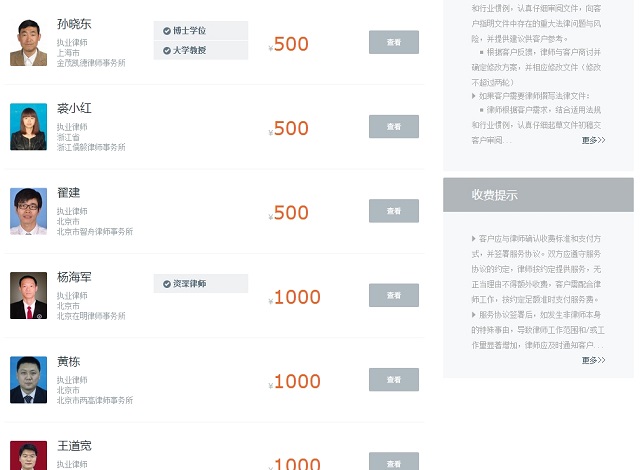
Task: Click the lawyer name 孙晓东
Action: (74, 24)
